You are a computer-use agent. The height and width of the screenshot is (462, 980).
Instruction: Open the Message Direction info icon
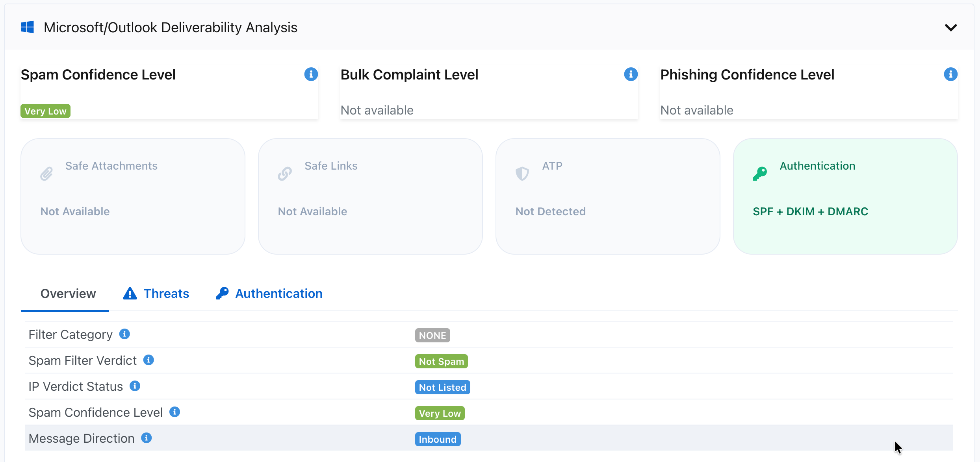[146, 438]
